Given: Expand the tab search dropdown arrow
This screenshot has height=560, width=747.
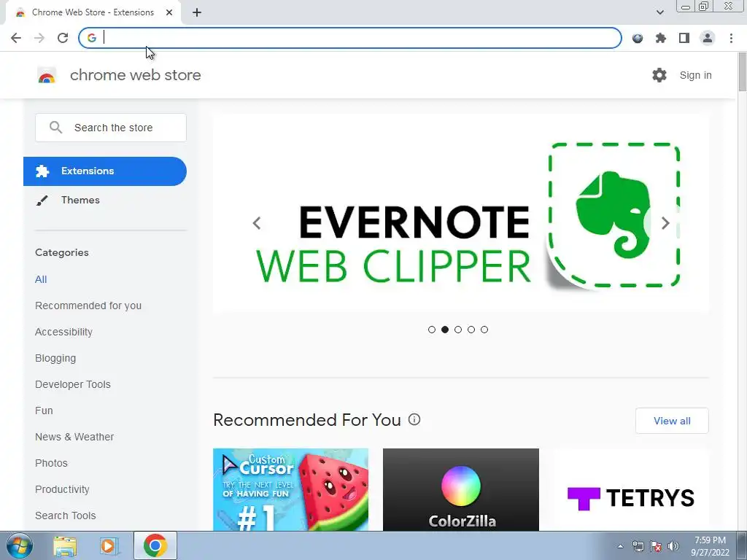Looking at the screenshot, I should tap(659, 12).
